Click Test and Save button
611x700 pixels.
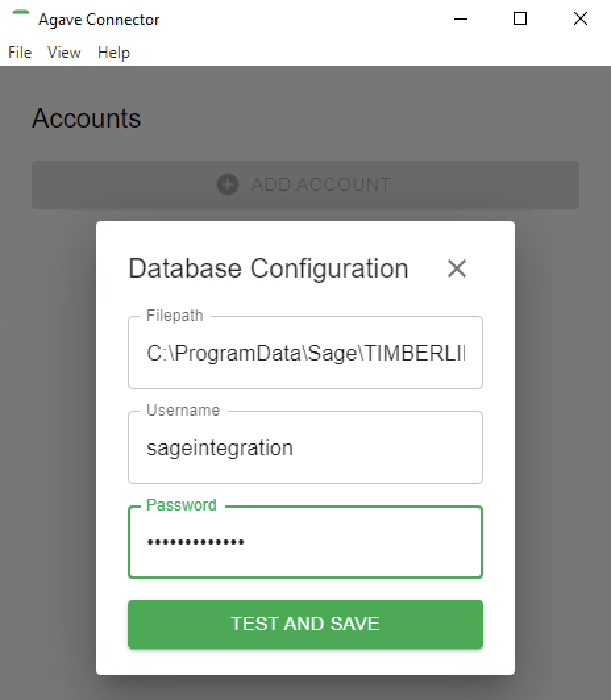pos(305,624)
